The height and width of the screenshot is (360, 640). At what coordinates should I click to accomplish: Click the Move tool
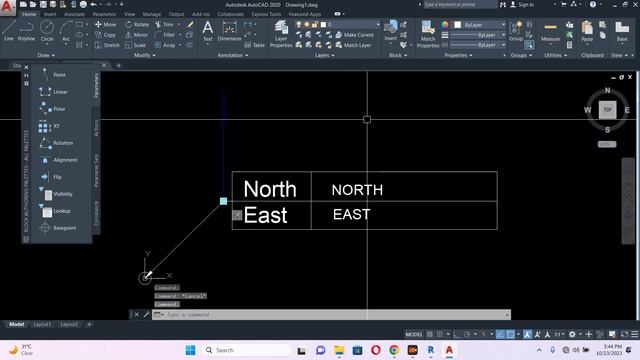pyautogui.click(x=105, y=24)
